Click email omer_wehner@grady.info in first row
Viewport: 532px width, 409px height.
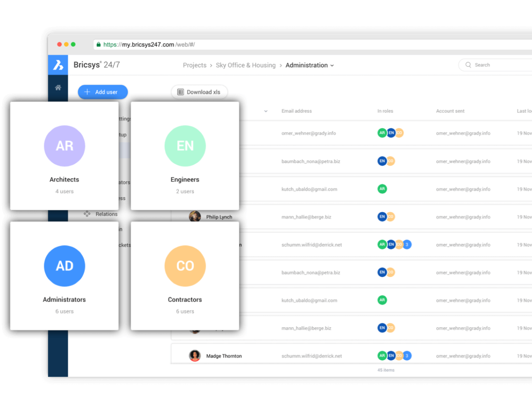click(x=308, y=133)
